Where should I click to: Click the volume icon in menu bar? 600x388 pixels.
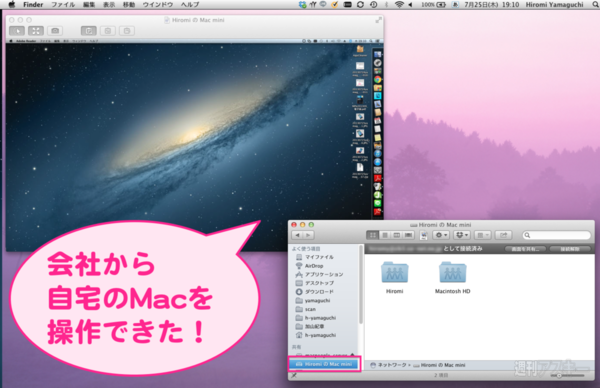411,5
